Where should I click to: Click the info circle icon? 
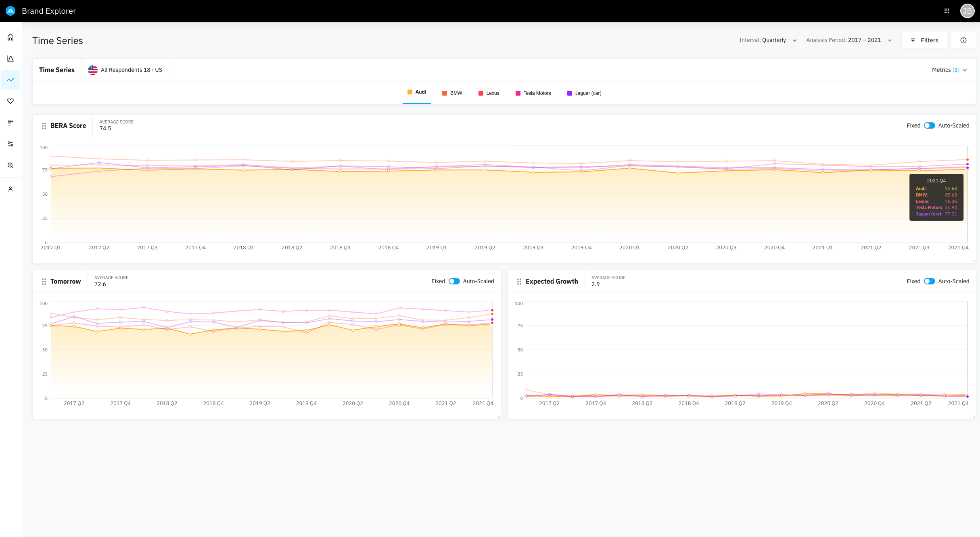tap(963, 40)
